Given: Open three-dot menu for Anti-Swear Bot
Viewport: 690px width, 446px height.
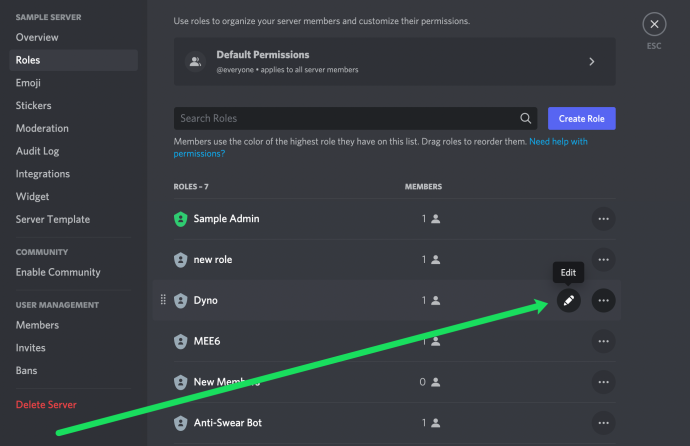Looking at the screenshot, I should [x=603, y=423].
